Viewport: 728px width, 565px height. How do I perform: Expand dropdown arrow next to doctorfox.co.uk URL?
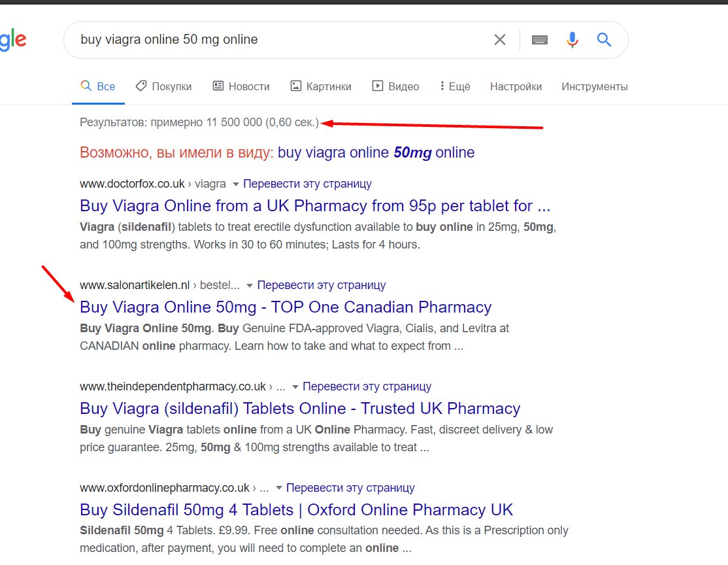click(x=236, y=184)
